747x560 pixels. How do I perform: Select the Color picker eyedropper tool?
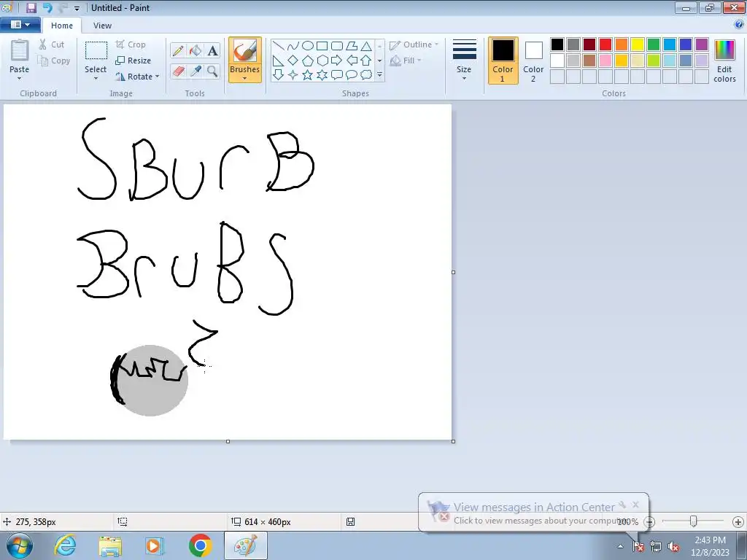196,71
